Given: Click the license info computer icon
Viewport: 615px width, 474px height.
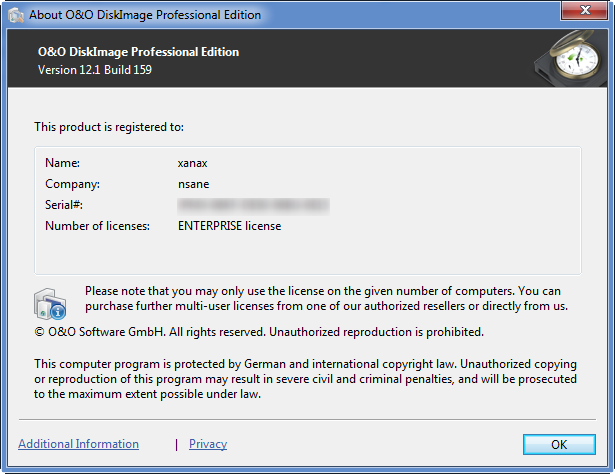Looking at the screenshot, I should pyautogui.click(x=52, y=301).
